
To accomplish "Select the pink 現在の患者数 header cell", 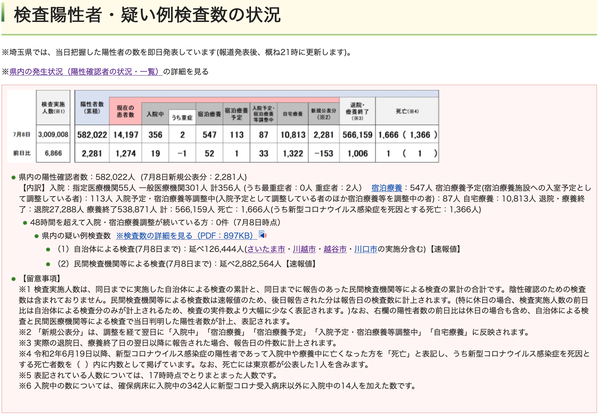I will [126, 111].
